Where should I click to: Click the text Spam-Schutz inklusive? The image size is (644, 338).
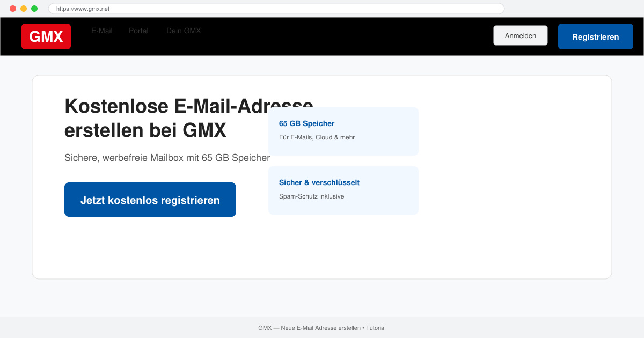(x=311, y=196)
